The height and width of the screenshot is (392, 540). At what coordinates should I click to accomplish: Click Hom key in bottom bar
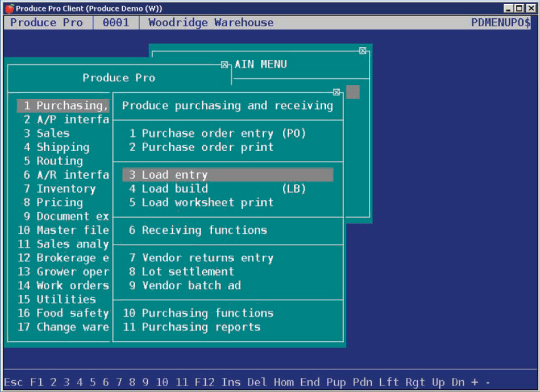coord(284,382)
